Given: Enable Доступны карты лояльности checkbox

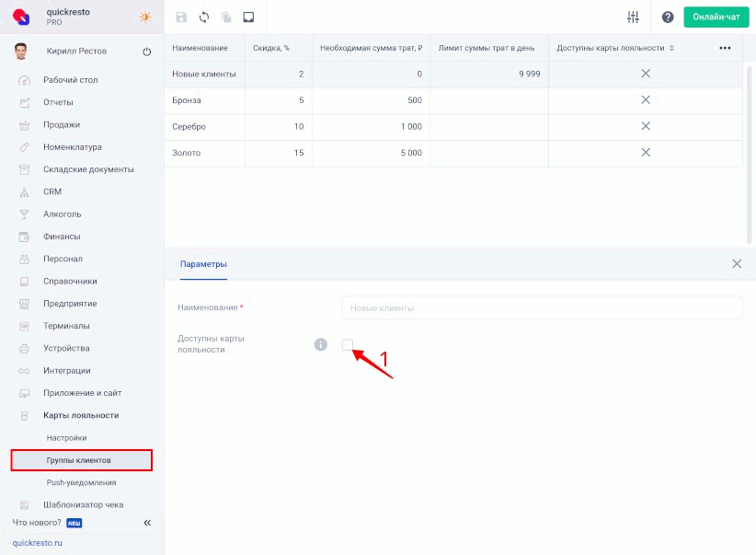Looking at the screenshot, I should [x=347, y=344].
